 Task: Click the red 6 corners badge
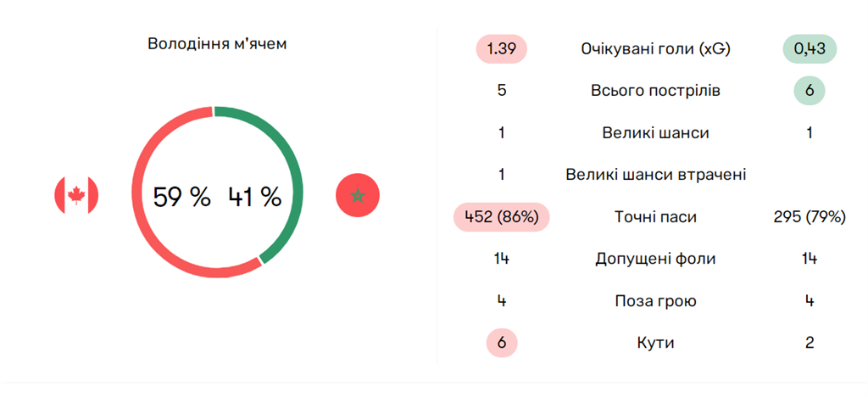point(502,343)
